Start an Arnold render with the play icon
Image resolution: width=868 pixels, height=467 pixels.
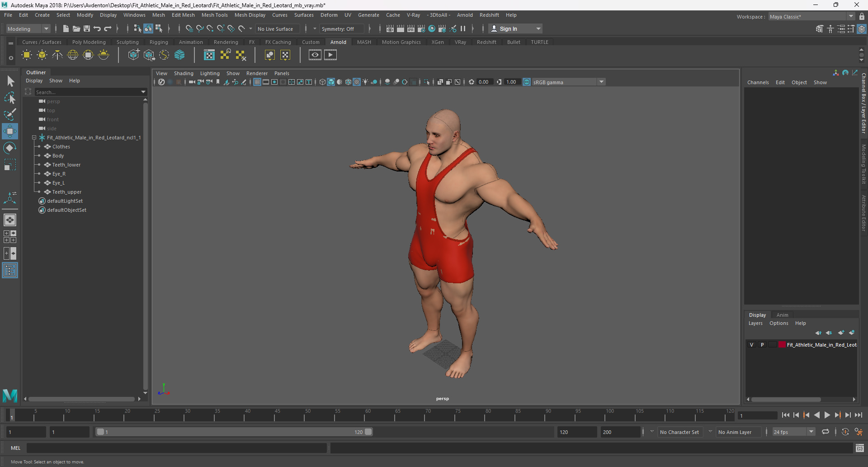point(330,55)
